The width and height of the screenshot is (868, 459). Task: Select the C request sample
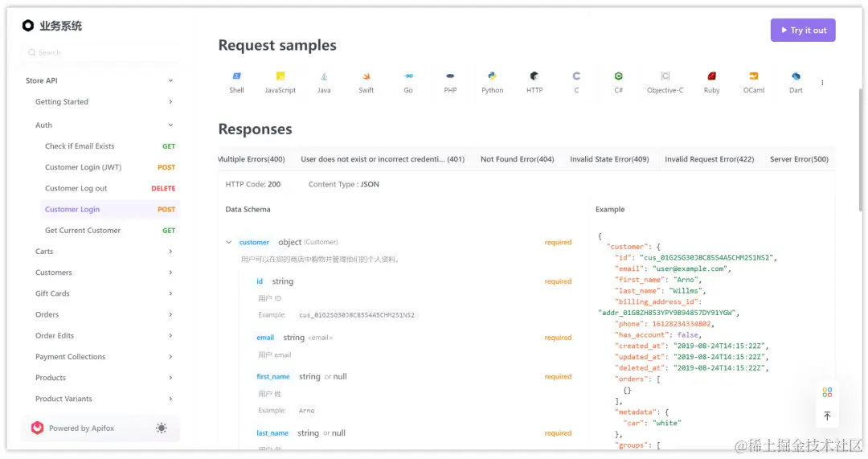(576, 82)
